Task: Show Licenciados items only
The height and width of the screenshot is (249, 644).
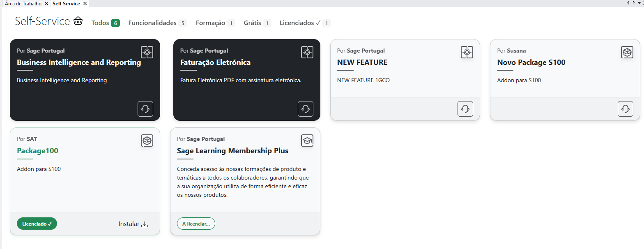Action: coord(305,23)
